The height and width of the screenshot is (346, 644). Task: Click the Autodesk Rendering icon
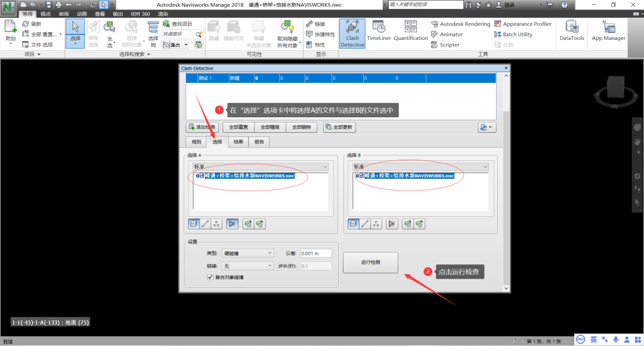tap(434, 24)
